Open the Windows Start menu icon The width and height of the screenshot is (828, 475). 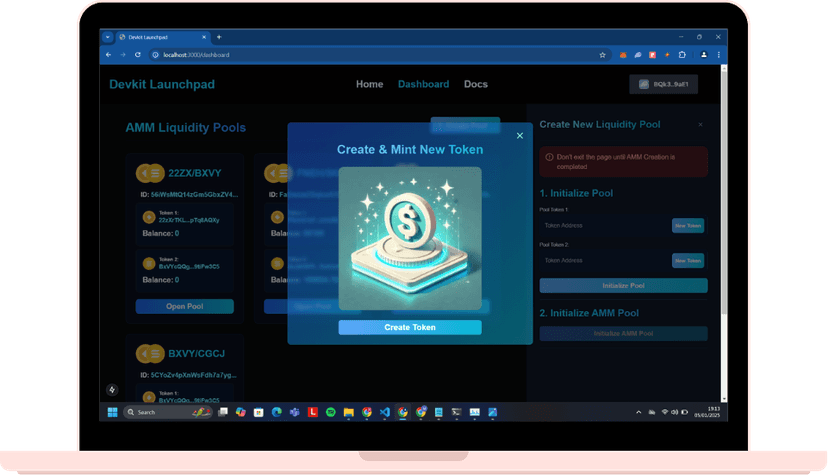112,412
